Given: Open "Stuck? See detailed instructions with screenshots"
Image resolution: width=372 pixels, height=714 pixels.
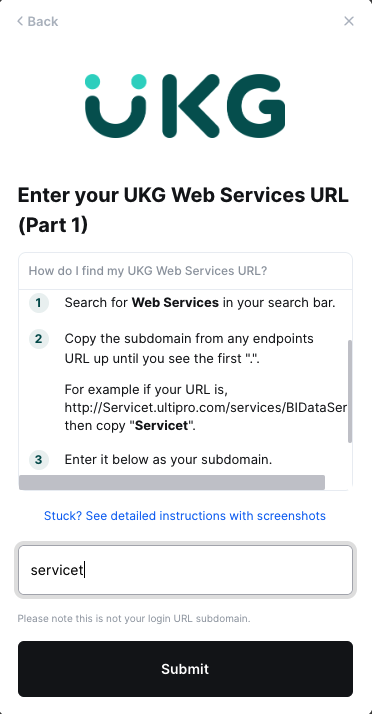Looking at the screenshot, I should [x=185, y=516].
